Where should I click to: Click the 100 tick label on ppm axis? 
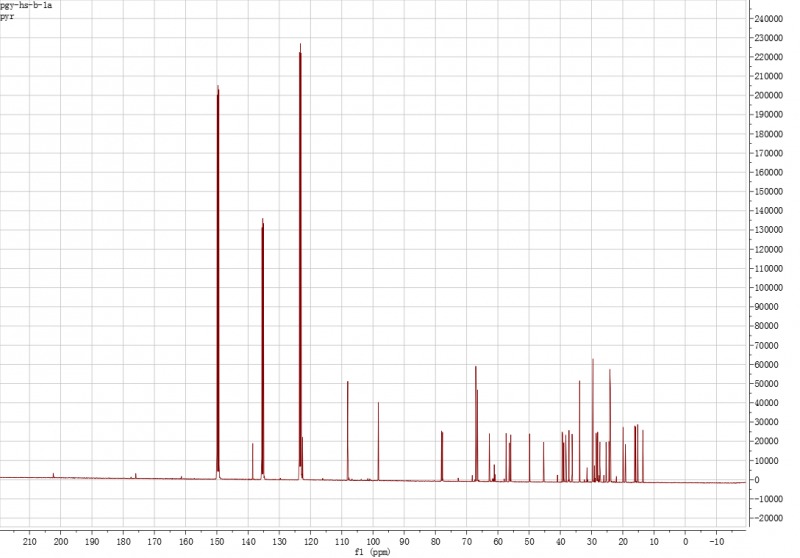point(373,542)
